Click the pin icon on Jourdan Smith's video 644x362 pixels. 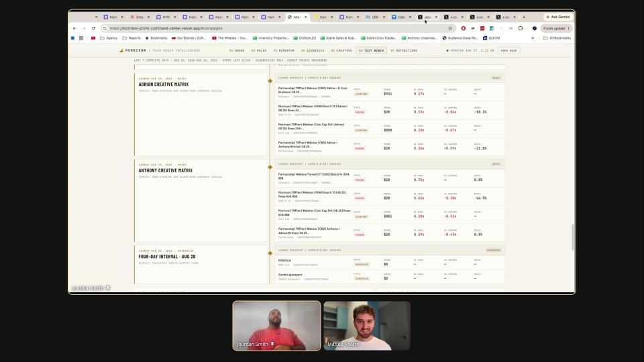click(x=272, y=345)
